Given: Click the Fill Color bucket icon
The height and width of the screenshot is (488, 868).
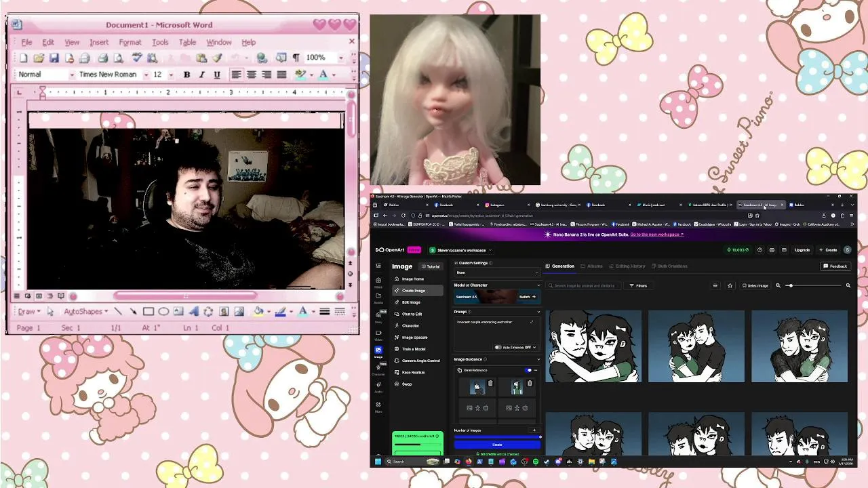Looking at the screenshot, I should [x=258, y=312].
